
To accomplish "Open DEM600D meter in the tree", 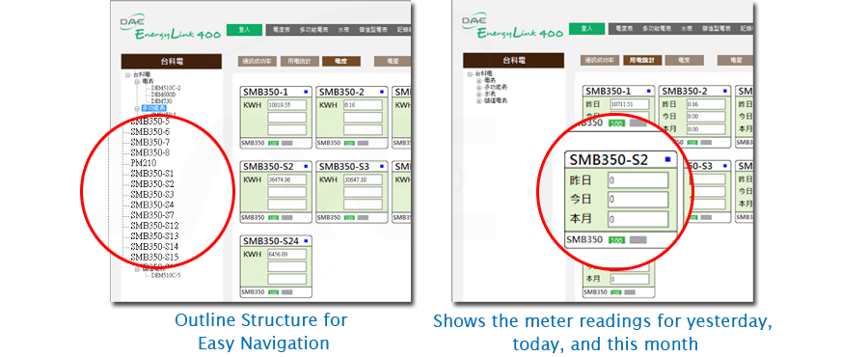I will (164, 95).
